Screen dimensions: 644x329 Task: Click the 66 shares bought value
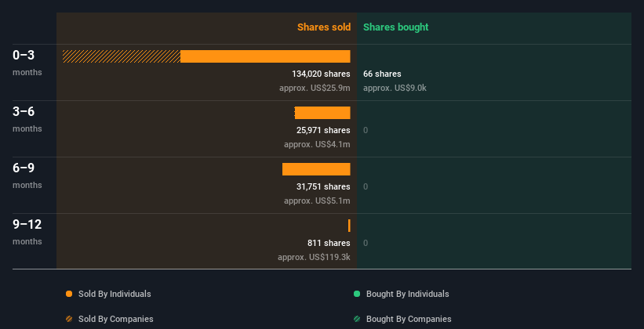click(382, 74)
